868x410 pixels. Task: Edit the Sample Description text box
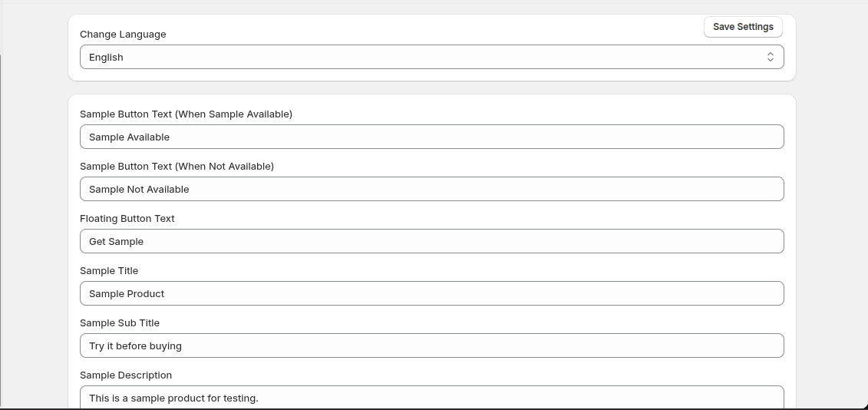432,397
